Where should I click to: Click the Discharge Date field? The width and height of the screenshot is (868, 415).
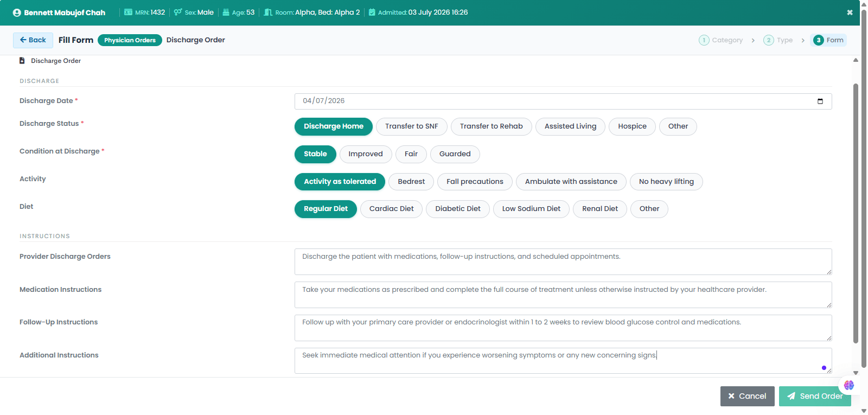(x=563, y=101)
